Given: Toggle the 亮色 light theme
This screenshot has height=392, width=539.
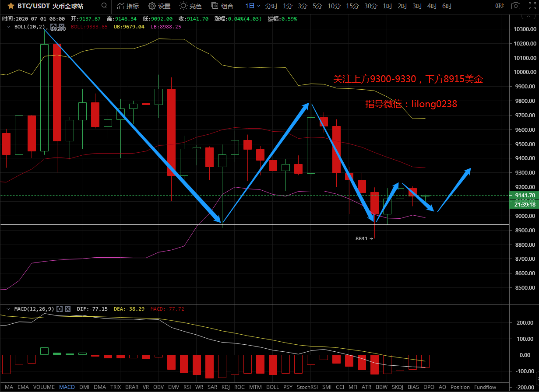Looking at the screenshot, I should tap(190, 6).
